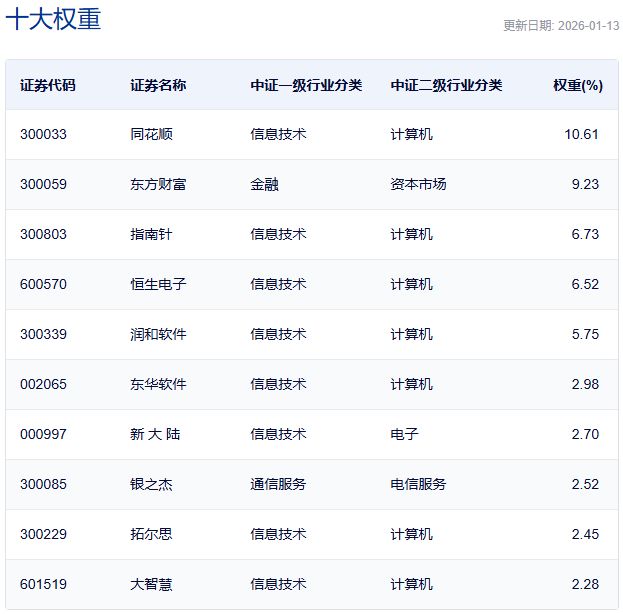
Task: Click the 中证二级行业分类 column header
Action: click(x=446, y=85)
